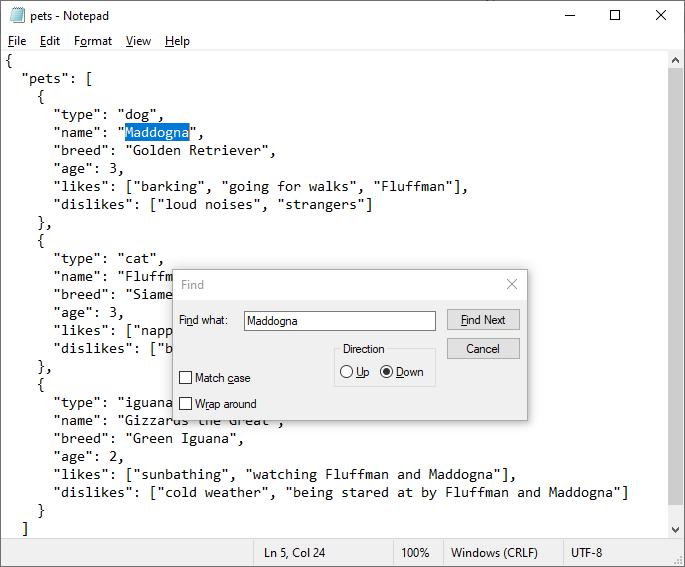This screenshot has height=567, width=685.
Task: Click the text "dog" value
Action: [137, 114]
